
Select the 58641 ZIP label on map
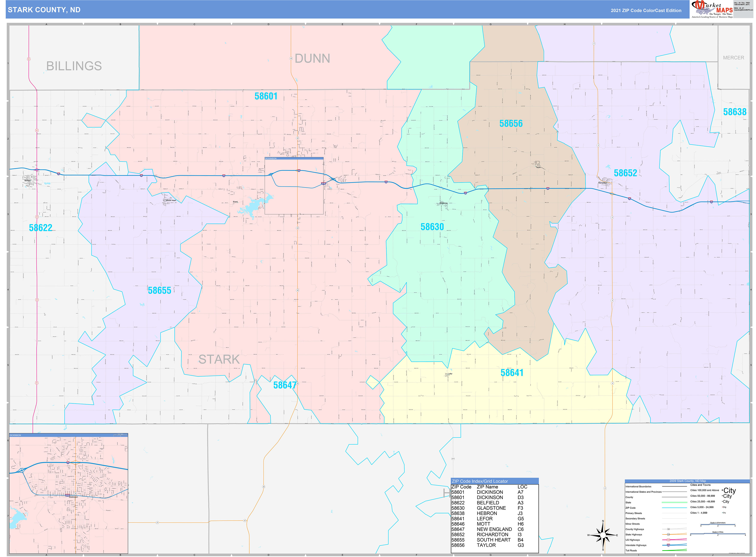pyautogui.click(x=512, y=373)
